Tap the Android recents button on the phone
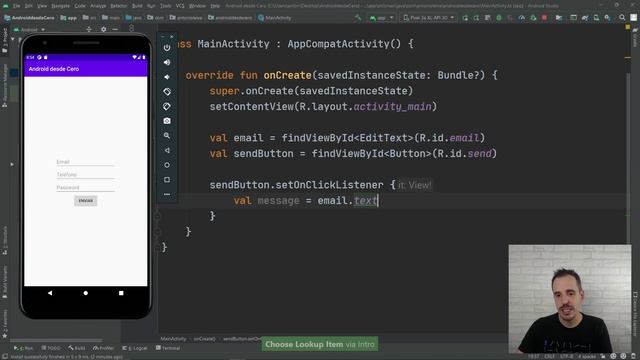 (x=121, y=293)
